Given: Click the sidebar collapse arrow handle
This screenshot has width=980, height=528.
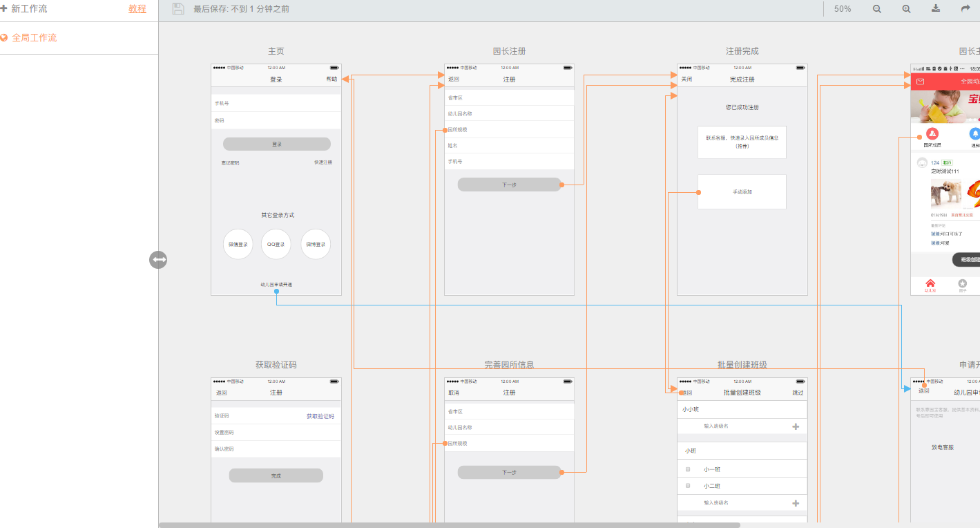Looking at the screenshot, I should pyautogui.click(x=158, y=260).
